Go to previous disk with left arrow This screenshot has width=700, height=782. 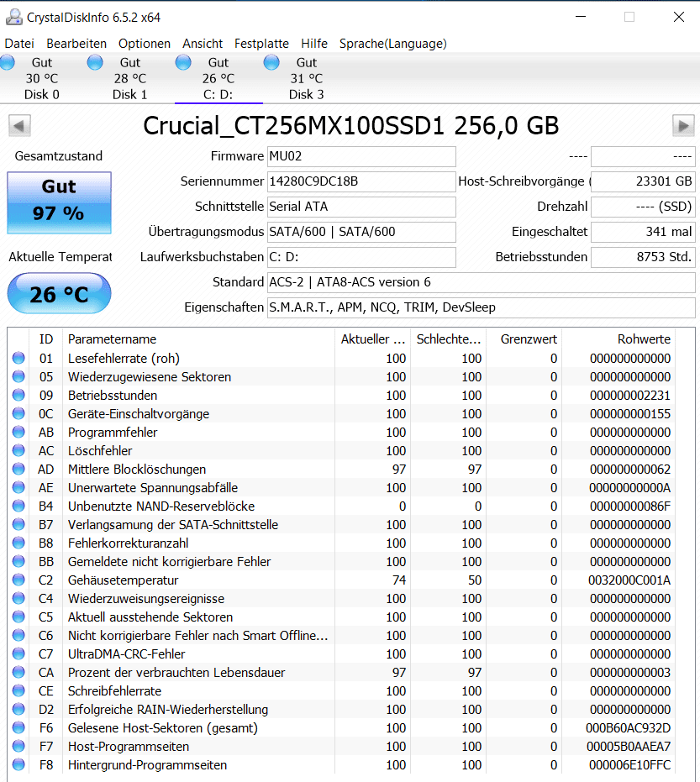coord(19,126)
